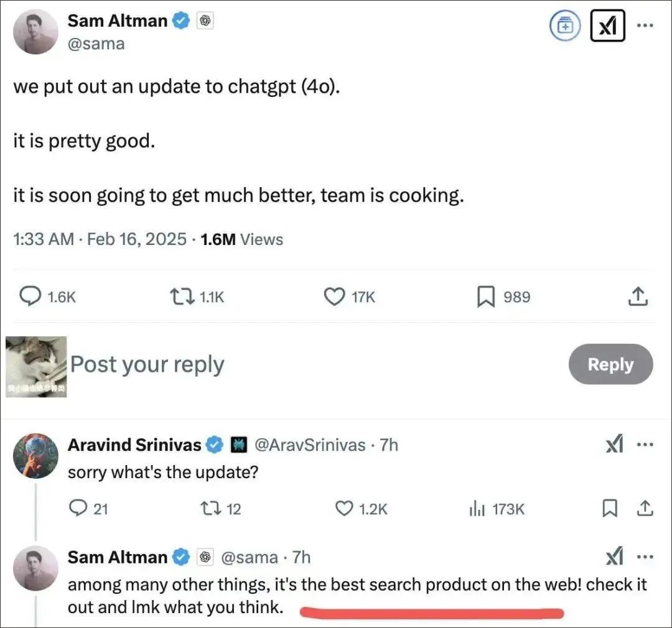672x628 pixels.
Task: Open comments on Aravind's reply showing 21
Action: click(x=78, y=508)
